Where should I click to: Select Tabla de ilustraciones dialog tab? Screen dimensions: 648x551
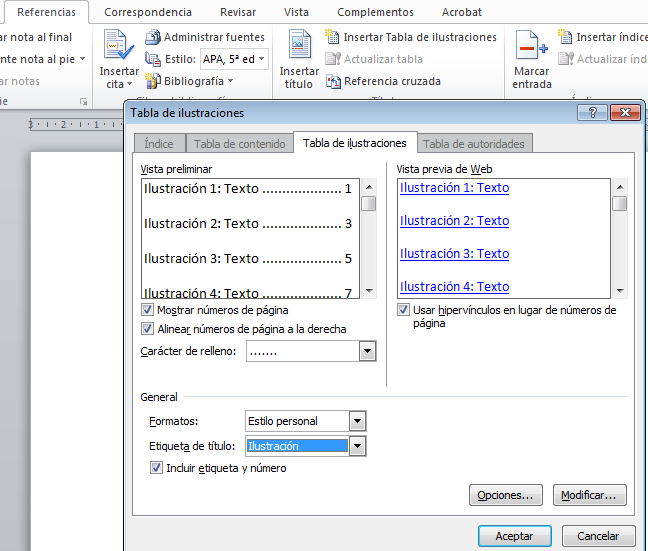355,143
